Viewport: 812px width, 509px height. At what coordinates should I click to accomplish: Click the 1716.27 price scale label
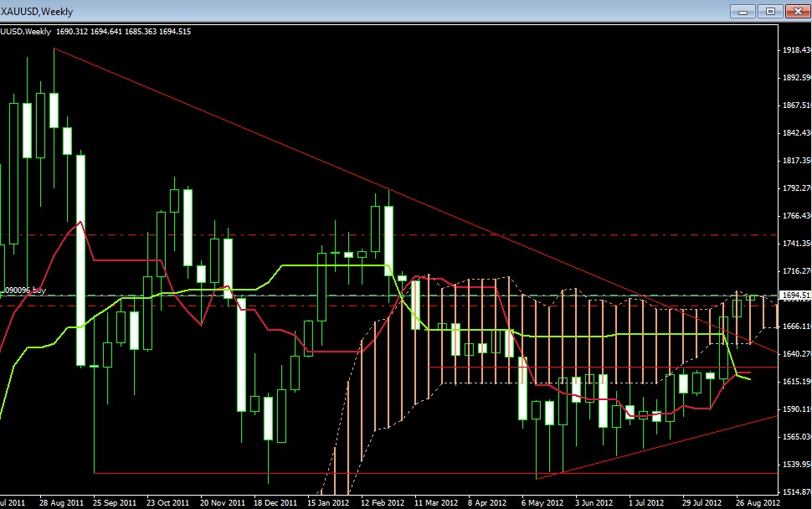tap(797, 270)
